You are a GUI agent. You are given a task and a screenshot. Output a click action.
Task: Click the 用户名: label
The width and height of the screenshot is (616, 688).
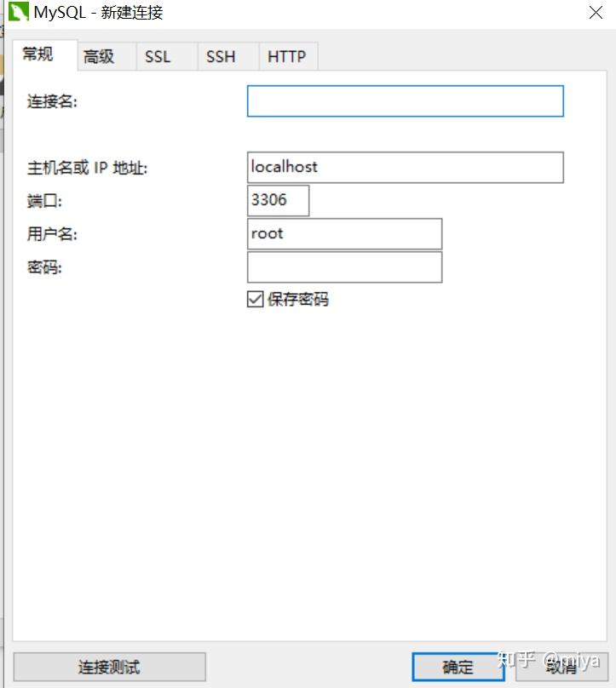(52, 234)
